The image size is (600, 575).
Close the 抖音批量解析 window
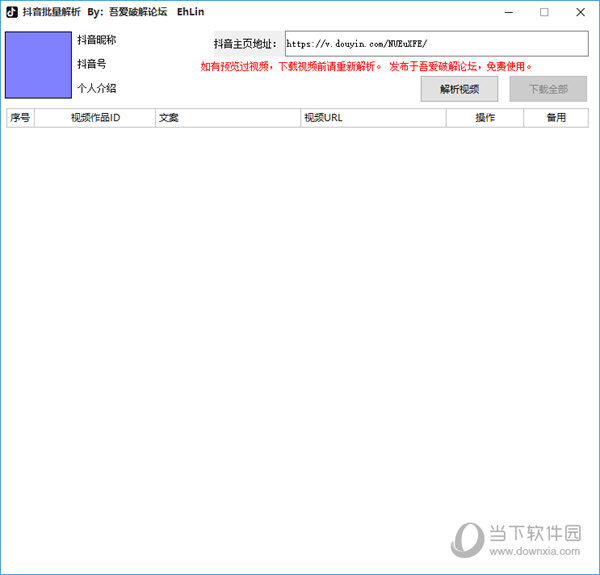(x=580, y=12)
